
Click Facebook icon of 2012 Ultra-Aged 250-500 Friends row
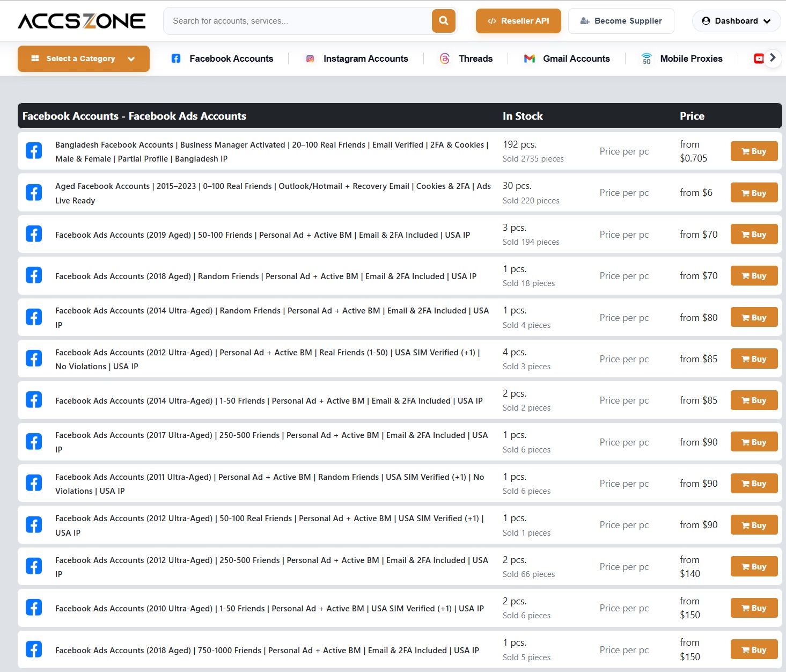pyautogui.click(x=34, y=566)
